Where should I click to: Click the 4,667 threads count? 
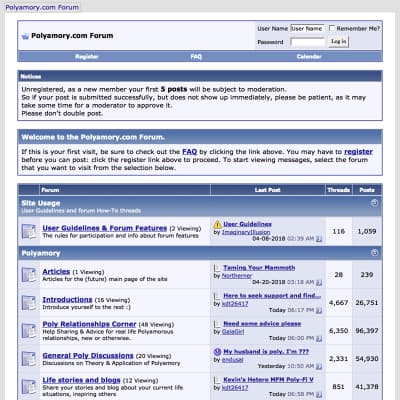pyautogui.click(x=339, y=303)
